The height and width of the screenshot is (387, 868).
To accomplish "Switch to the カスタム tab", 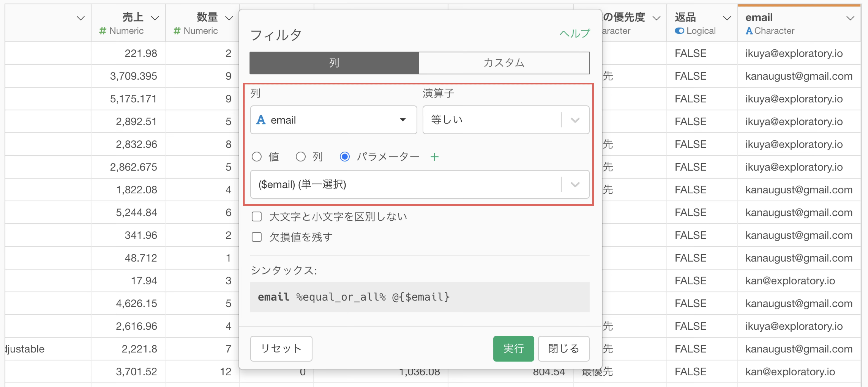I will coord(504,63).
